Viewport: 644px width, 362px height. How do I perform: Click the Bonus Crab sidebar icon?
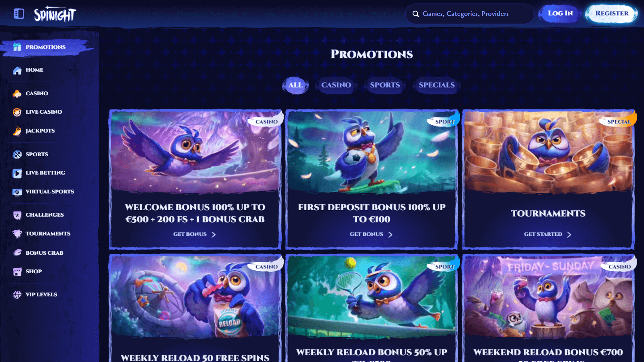point(17,253)
